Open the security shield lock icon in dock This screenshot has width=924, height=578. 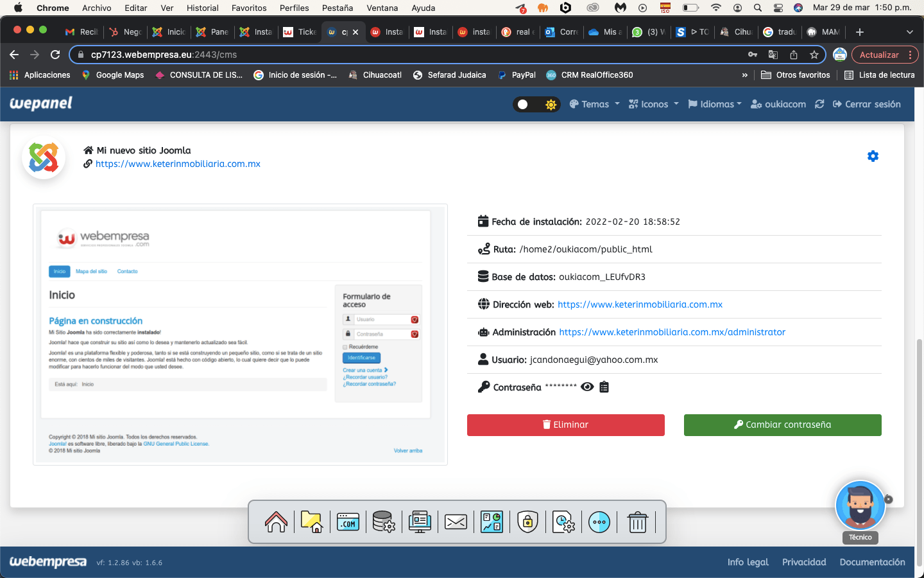(527, 522)
